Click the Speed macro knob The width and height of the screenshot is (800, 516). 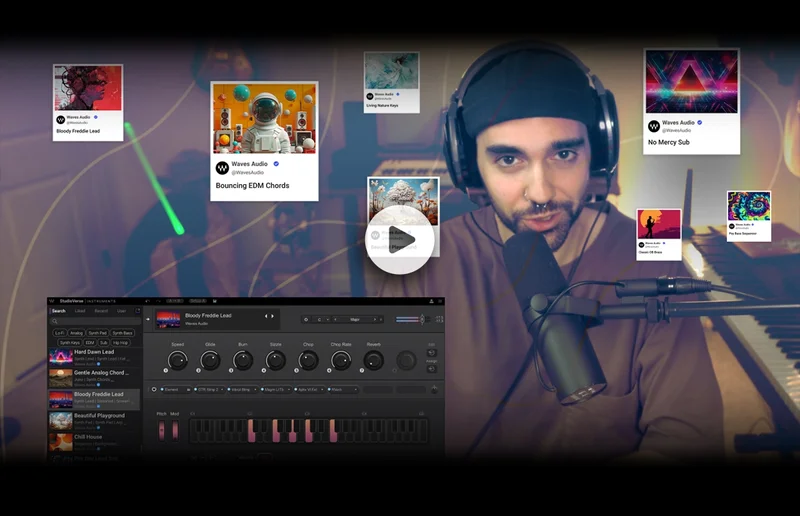(x=178, y=360)
